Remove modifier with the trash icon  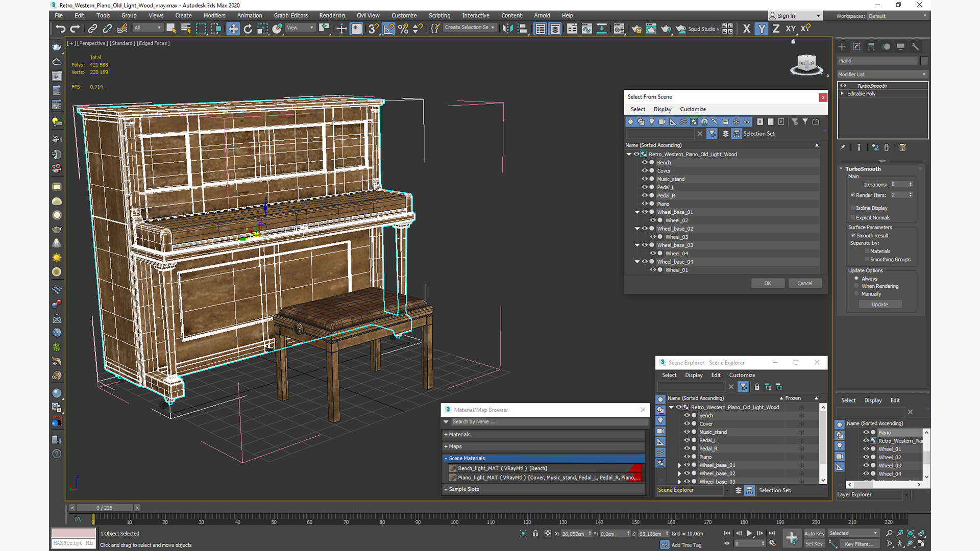(x=887, y=147)
